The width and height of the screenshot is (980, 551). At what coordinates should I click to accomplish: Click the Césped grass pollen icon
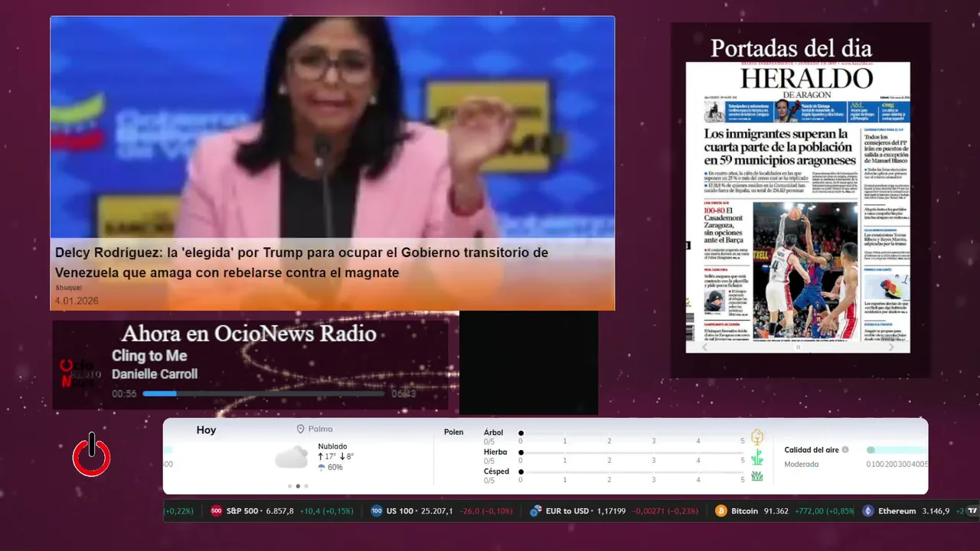(757, 476)
